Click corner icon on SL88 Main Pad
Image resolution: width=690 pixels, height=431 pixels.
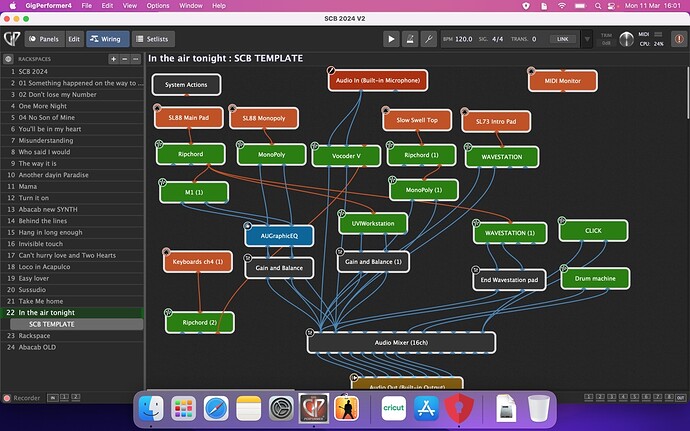click(x=157, y=107)
